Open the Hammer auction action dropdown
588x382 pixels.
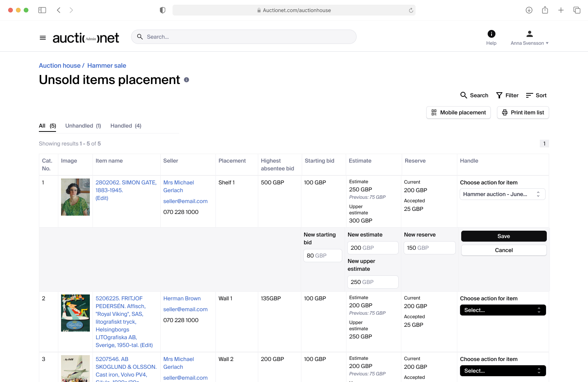(502, 194)
